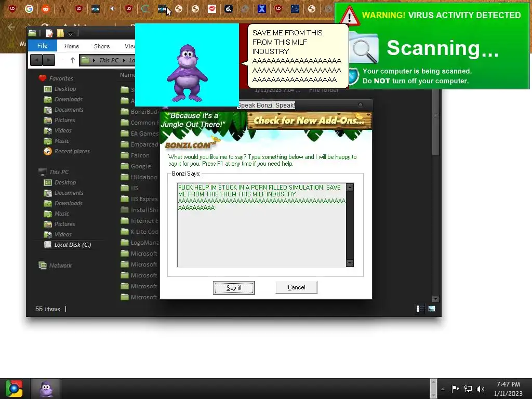
Task: Switch Explorer to Details view
Action: 420,309
